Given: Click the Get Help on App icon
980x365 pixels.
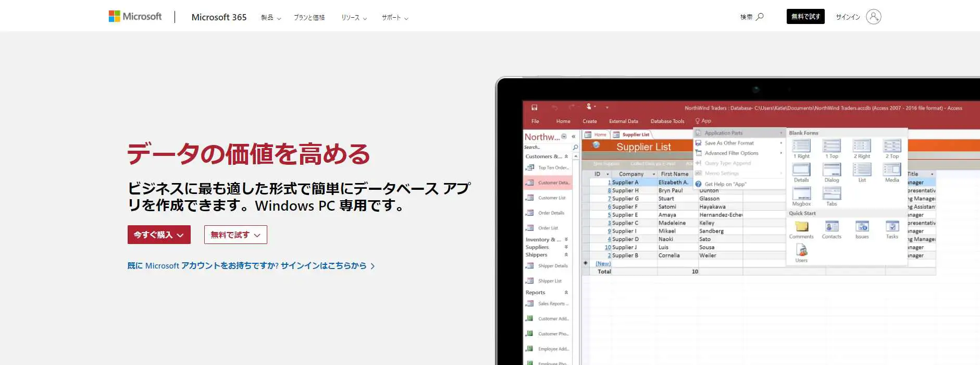Looking at the screenshot, I should click(698, 184).
